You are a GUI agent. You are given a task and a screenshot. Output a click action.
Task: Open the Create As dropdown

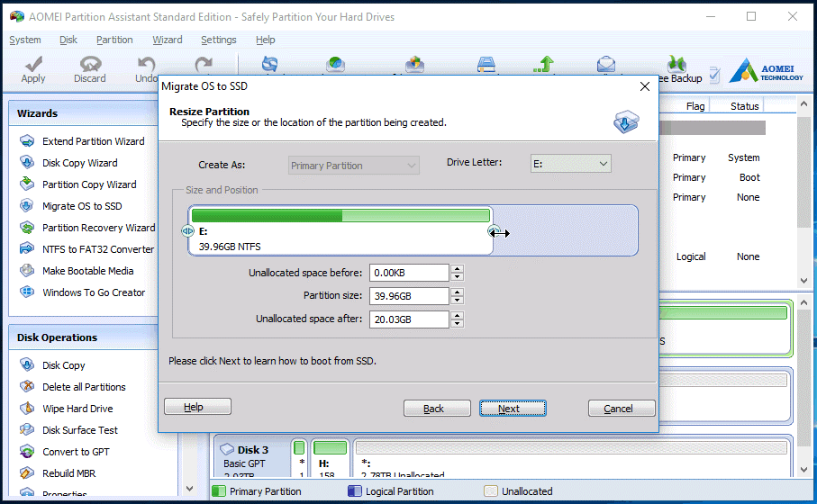[354, 166]
